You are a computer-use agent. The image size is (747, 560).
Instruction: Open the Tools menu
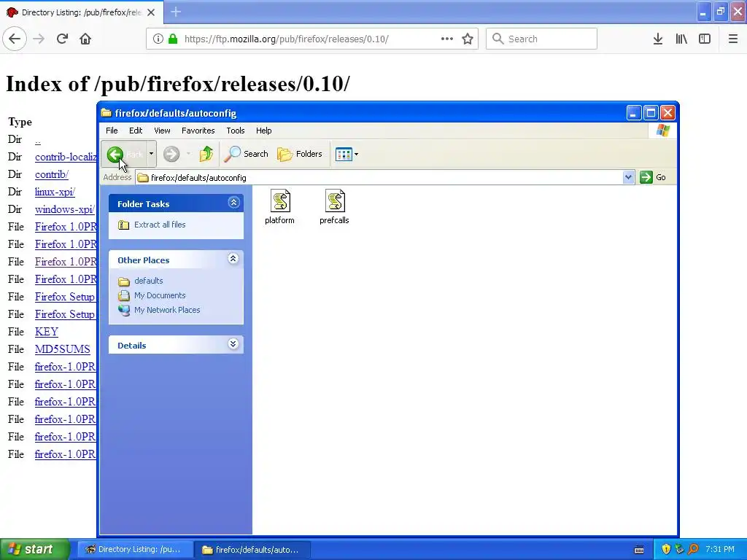(x=236, y=131)
